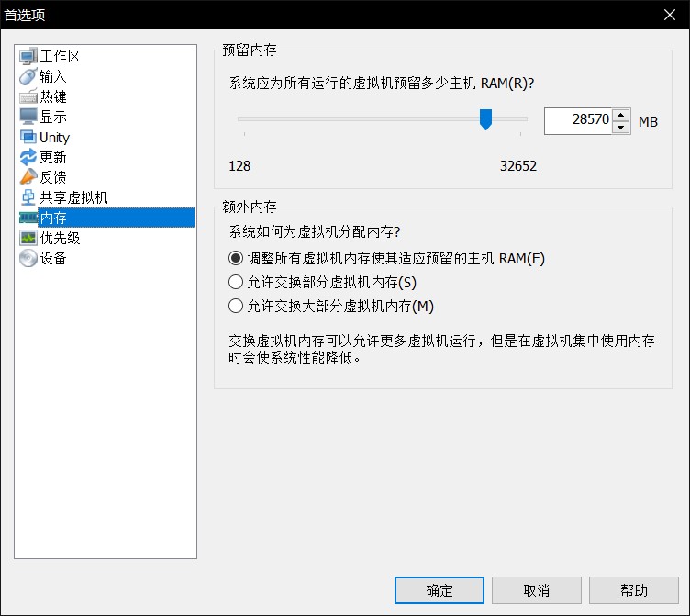Viewport: 690px width, 616px height.
Task: Click the 热键 keyboard icon
Action: pyautogui.click(x=28, y=96)
